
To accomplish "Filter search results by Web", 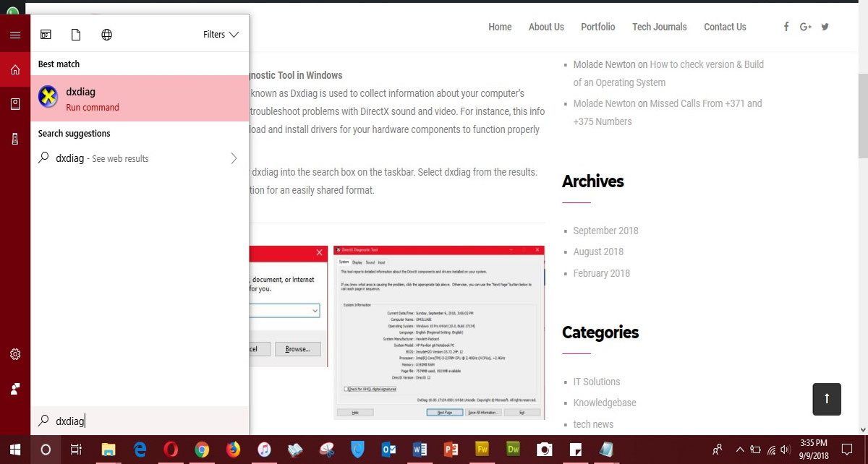I will pos(106,35).
